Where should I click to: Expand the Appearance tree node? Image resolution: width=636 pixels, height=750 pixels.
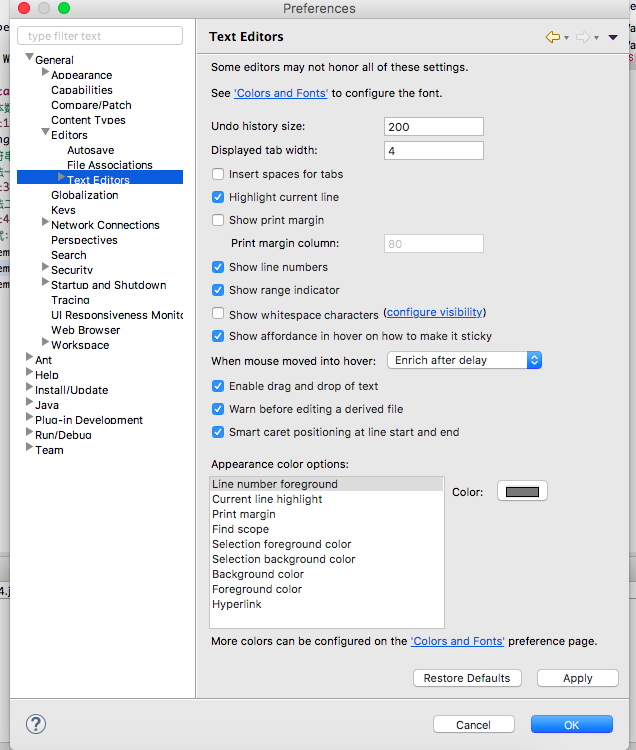point(45,72)
